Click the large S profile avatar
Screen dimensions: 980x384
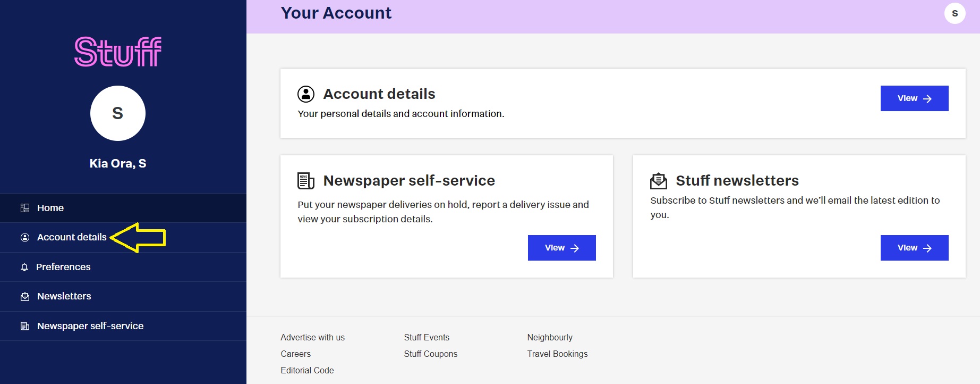(x=118, y=113)
